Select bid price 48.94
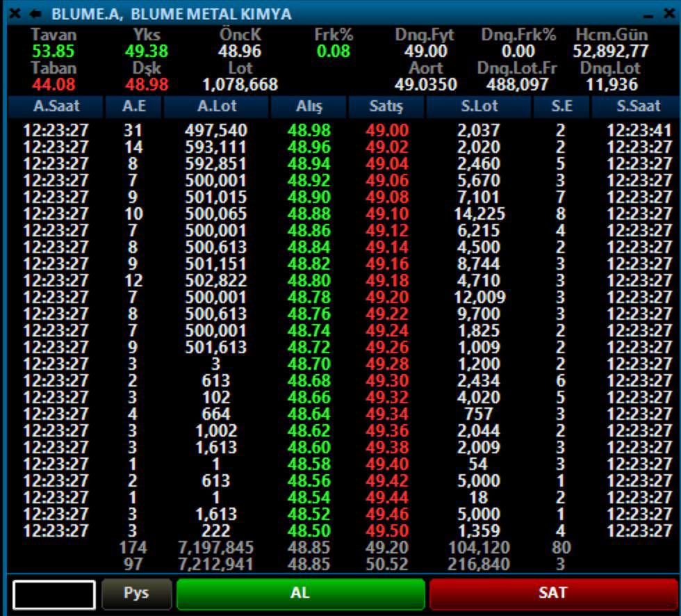 tap(309, 164)
